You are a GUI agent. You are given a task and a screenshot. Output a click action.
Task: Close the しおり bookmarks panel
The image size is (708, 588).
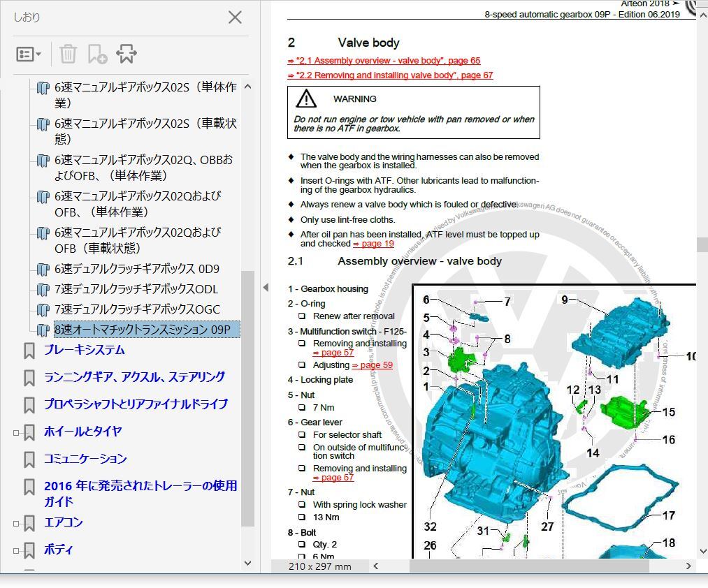click(x=235, y=17)
